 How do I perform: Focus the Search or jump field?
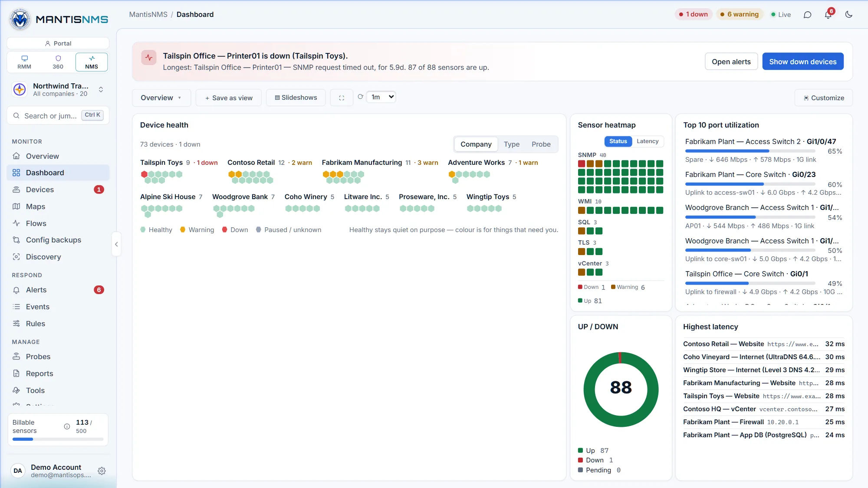tap(58, 116)
